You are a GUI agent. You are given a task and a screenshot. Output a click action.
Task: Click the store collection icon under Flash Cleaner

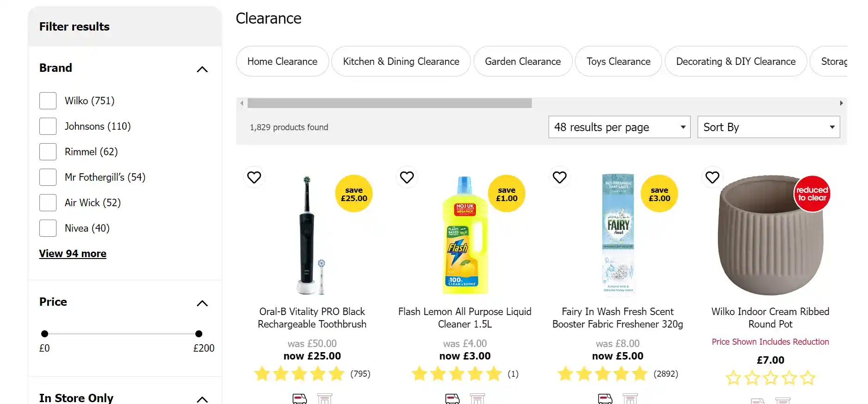477,398
